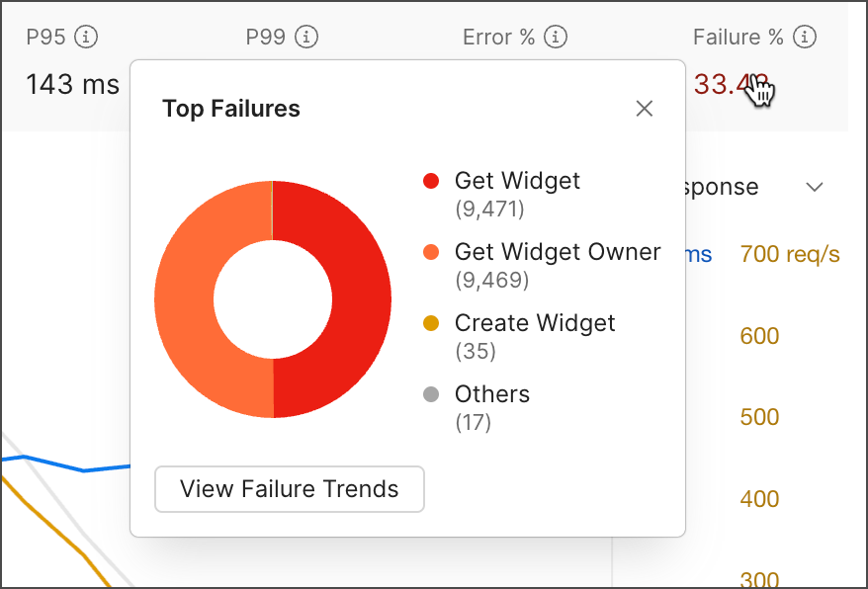The height and width of the screenshot is (589, 868).
Task: Expand the Response dropdown
Action: (x=814, y=186)
